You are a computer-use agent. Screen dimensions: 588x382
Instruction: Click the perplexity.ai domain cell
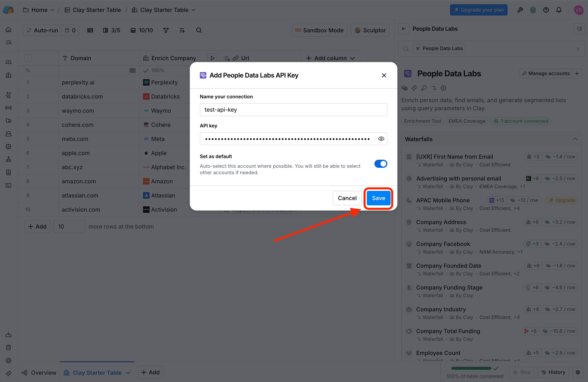pyautogui.click(x=99, y=82)
